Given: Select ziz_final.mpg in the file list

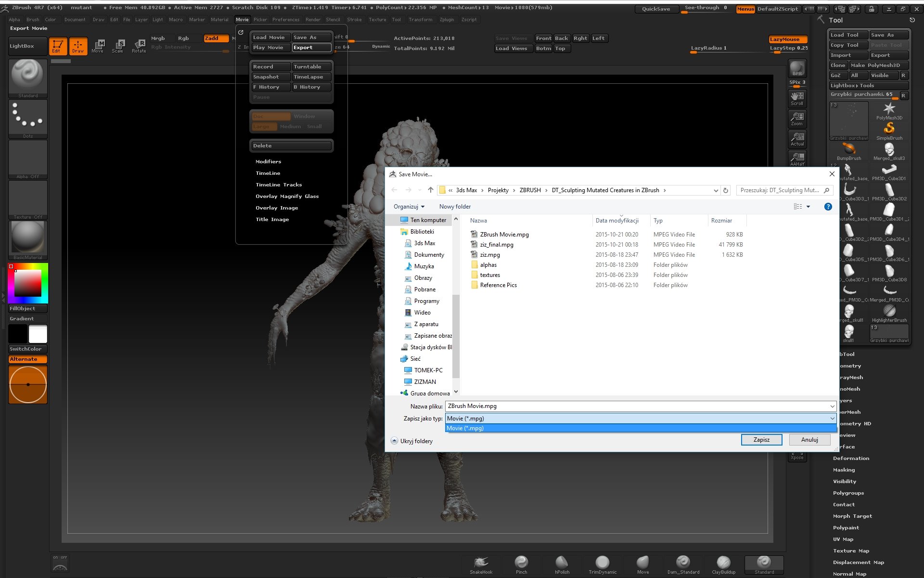Looking at the screenshot, I should pos(497,244).
